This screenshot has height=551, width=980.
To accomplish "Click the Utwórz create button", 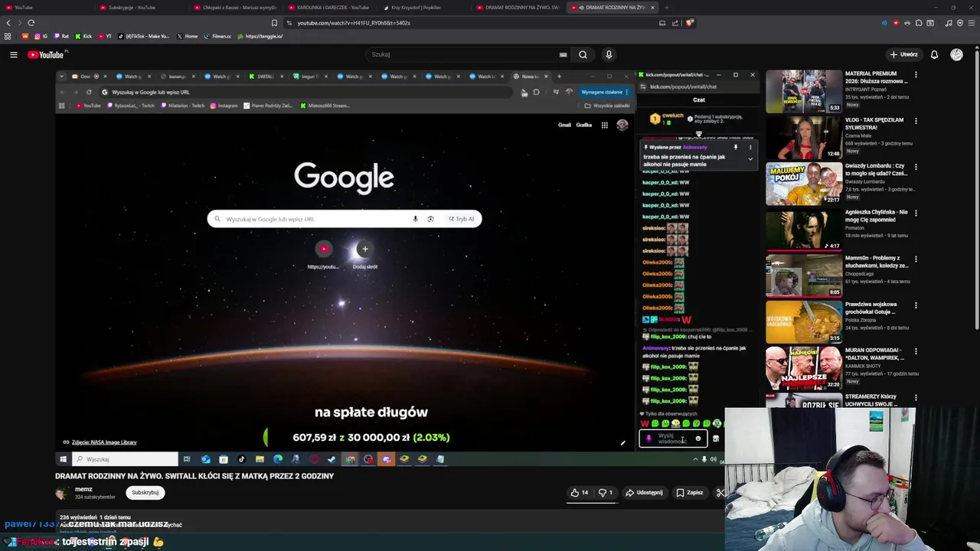I will [904, 54].
